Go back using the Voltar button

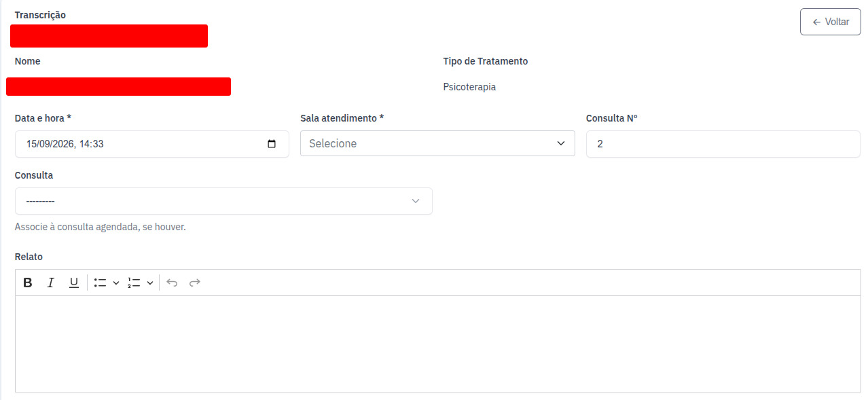point(830,22)
